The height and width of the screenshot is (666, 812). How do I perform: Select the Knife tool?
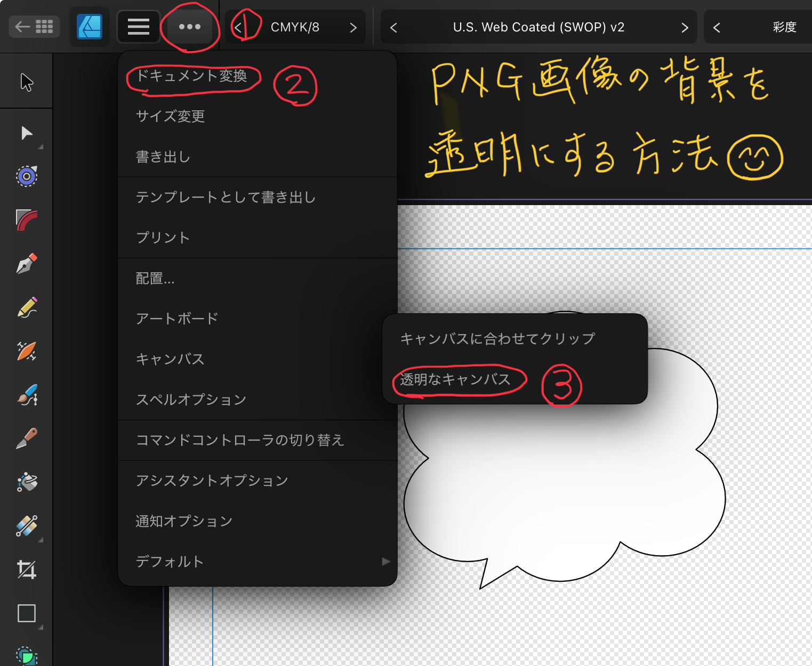[x=27, y=438]
